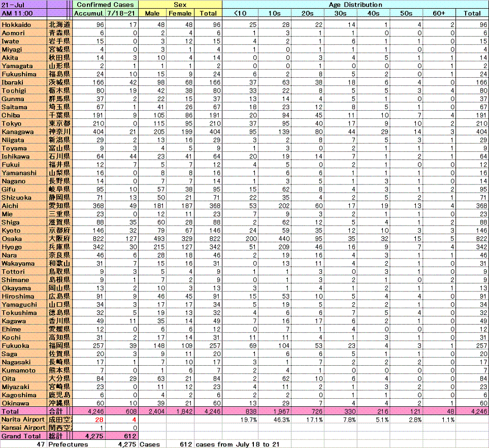Select the "Kansai Airport" row label
The image size is (489, 448).
23,428
